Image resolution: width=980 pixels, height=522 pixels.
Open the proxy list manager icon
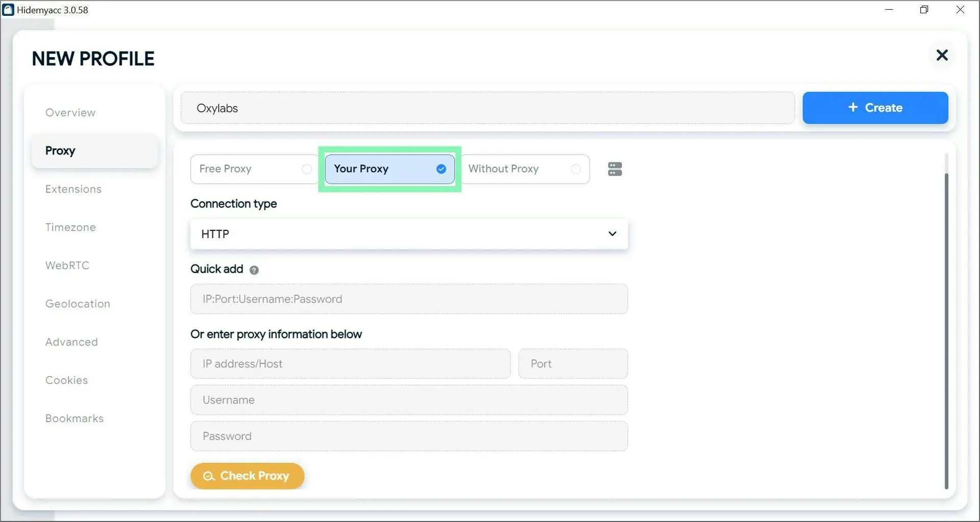tap(615, 169)
